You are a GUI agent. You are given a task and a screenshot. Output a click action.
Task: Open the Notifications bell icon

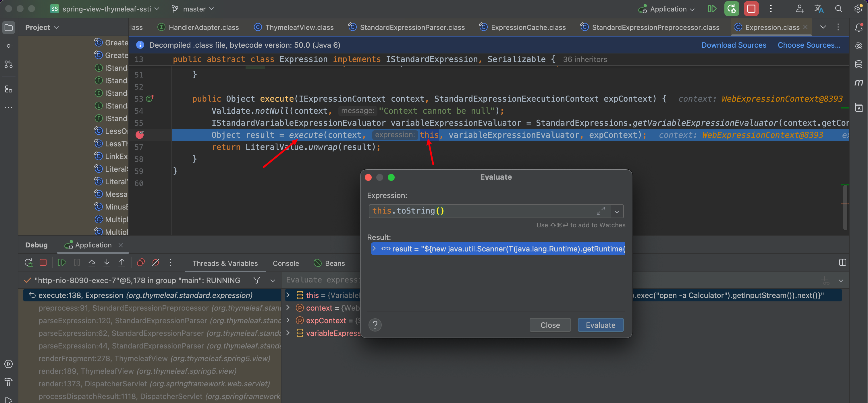(x=859, y=28)
